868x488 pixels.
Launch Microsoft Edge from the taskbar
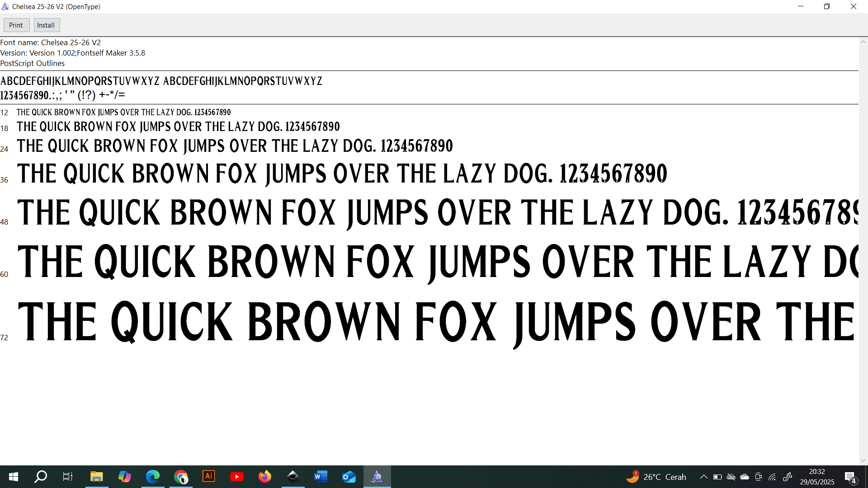click(153, 476)
